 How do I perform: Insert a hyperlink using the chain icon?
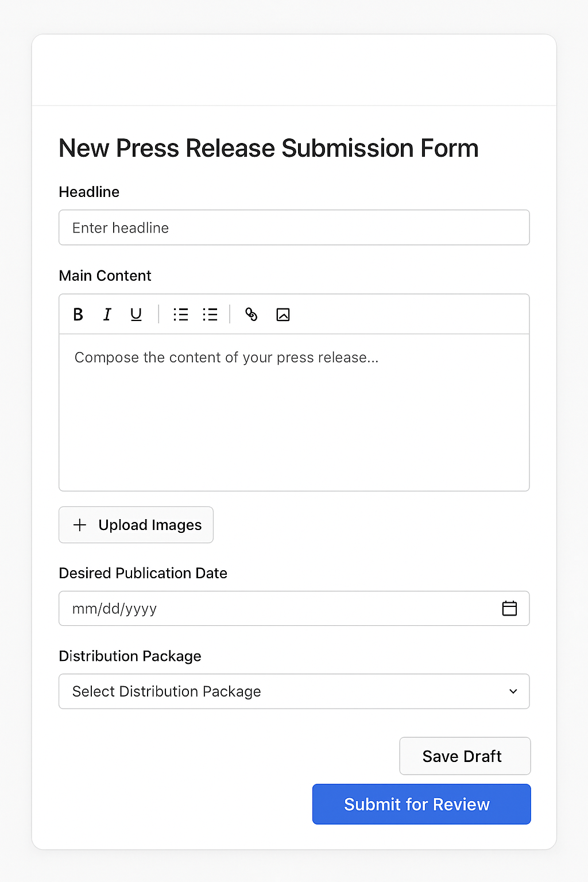click(x=251, y=314)
